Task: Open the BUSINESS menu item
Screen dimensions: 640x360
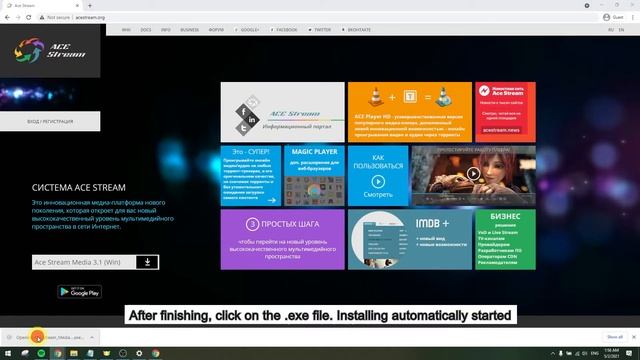Action: (189, 30)
